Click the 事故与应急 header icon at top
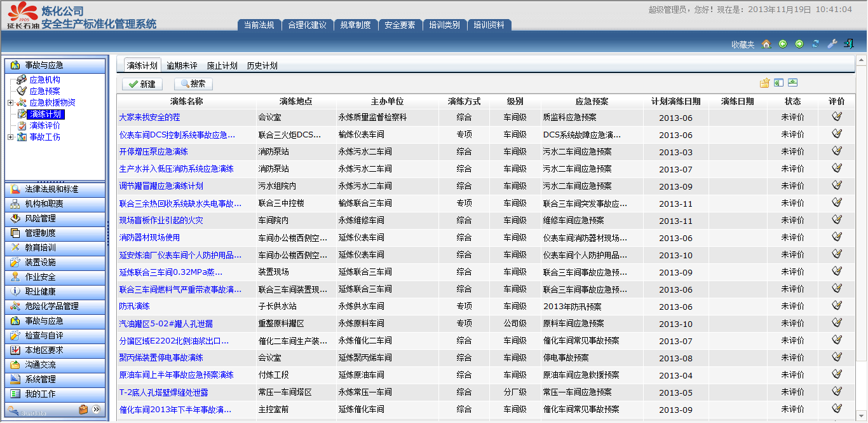The width and height of the screenshot is (868, 423). [x=15, y=66]
